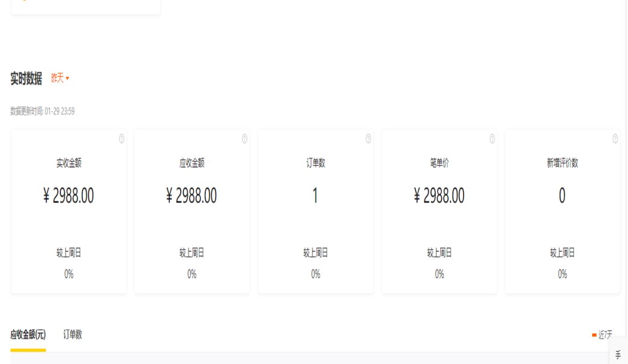Click the ¥2988.00 value under 实收金额

(x=69, y=196)
